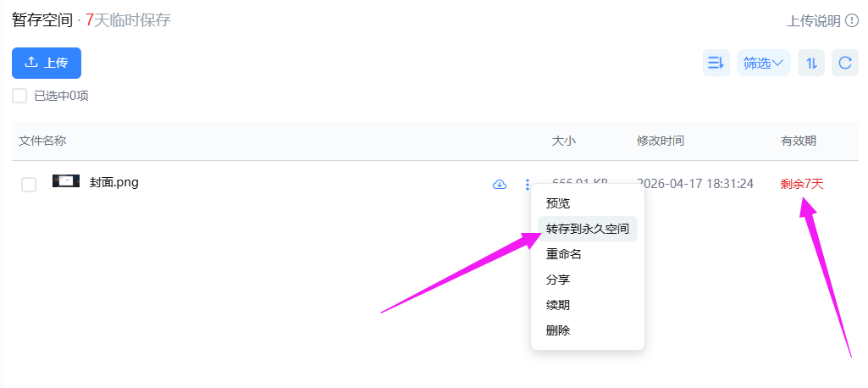Open the 筛选 filter dropdown

pyautogui.click(x=763, y=63)
